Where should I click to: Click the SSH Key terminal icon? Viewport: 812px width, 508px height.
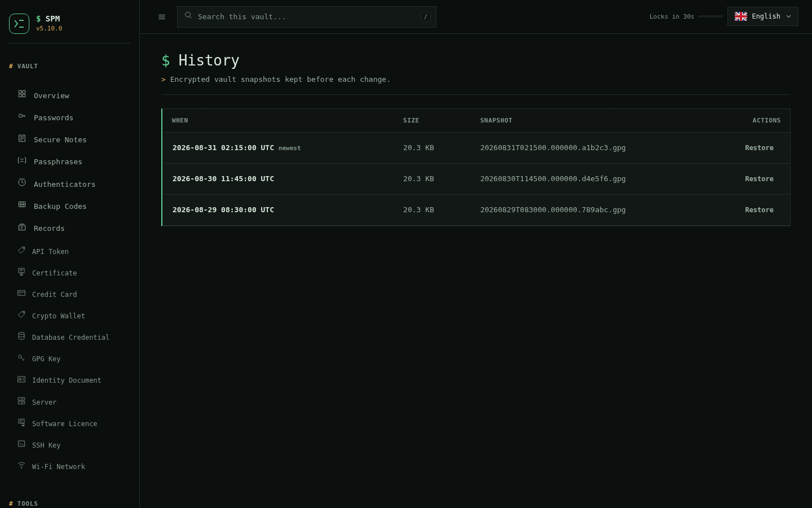pos(21,444)
